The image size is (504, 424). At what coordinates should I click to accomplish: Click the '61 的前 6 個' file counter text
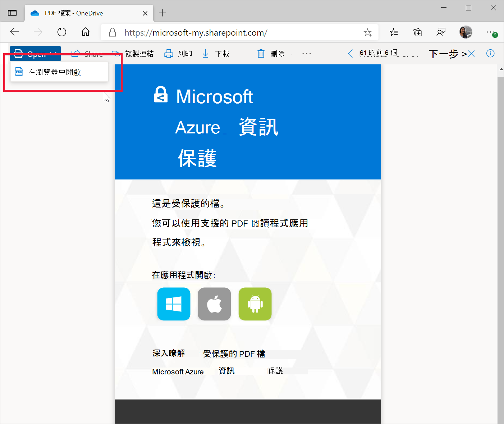coord(379,53)
